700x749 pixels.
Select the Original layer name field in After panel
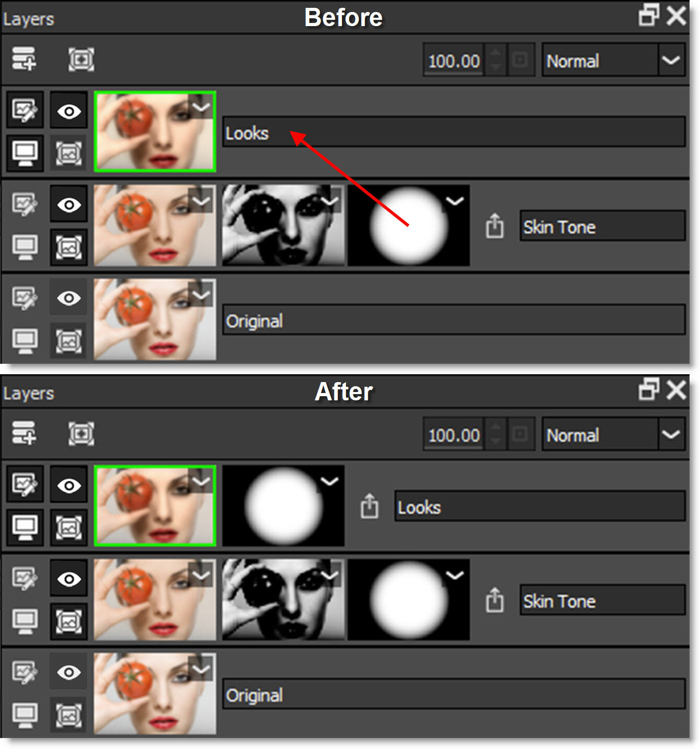(454, 694)
